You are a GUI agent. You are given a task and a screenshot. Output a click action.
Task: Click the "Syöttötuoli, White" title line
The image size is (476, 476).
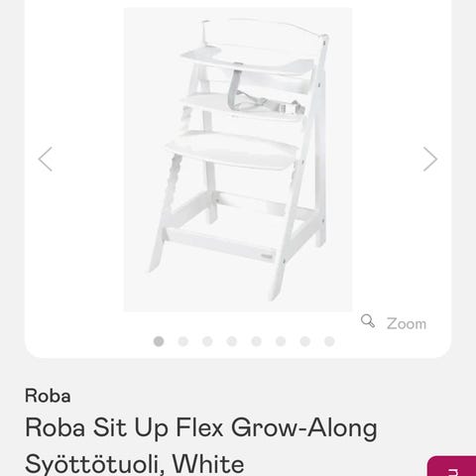coord(135,463)
